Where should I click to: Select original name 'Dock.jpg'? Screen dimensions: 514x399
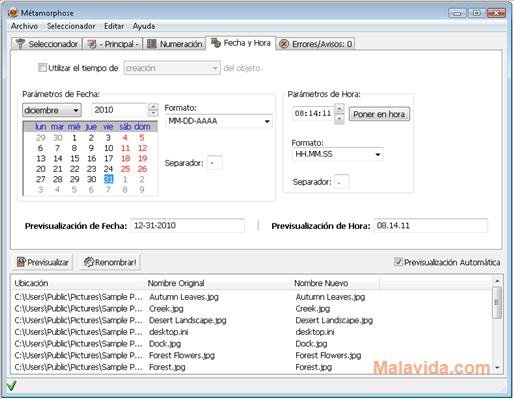[165, 344]
